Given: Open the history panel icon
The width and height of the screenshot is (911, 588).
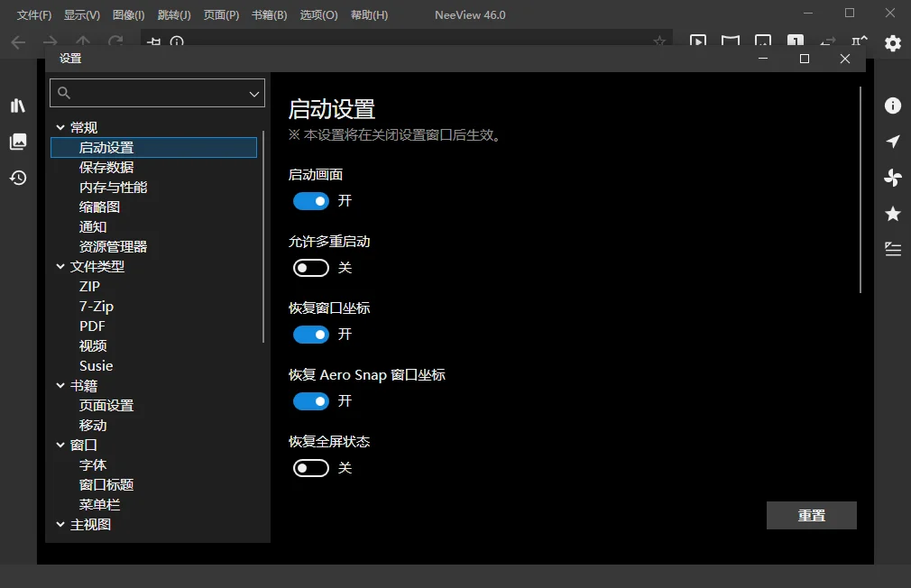Looking at the screenshot, I should click(18, 178).
